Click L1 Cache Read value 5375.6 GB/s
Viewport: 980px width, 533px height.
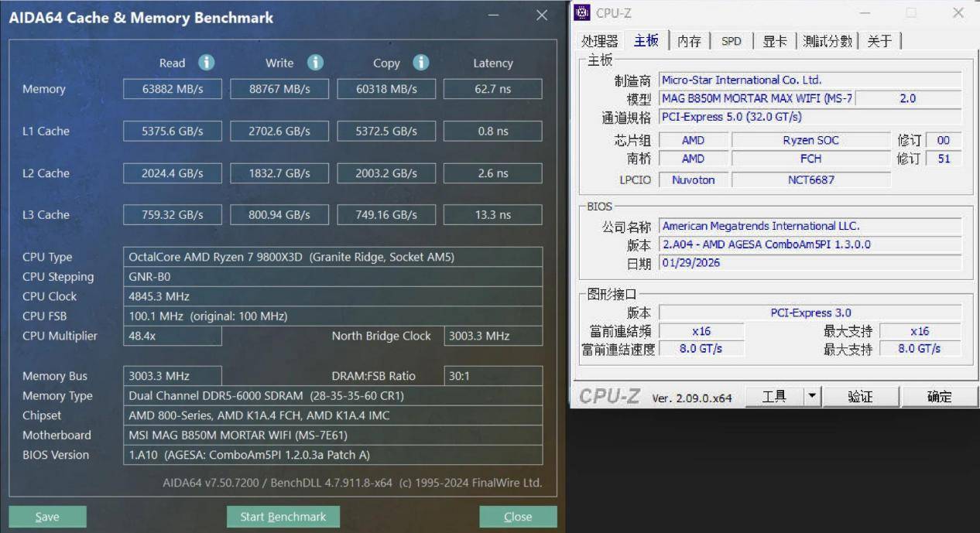click(x=173, y=132)
